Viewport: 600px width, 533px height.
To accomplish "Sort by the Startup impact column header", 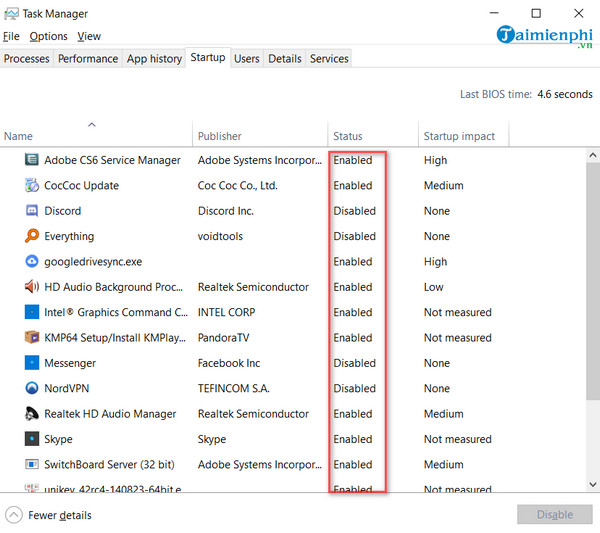I will 463,136.
